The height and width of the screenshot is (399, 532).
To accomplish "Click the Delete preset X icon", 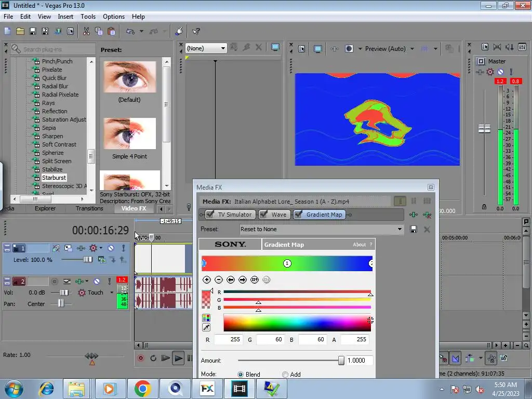I will [427, 229].
